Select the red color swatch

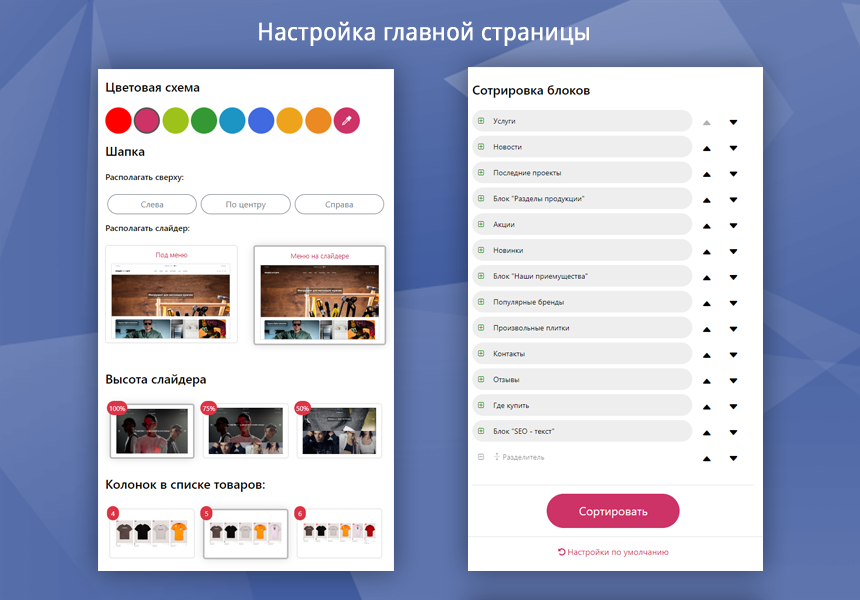click(x=117, y=120)
